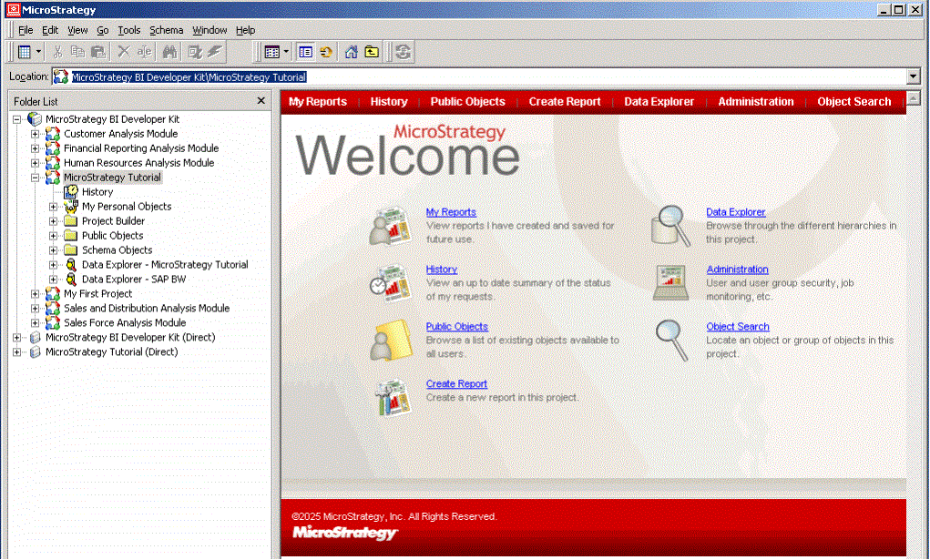This screenshot has width=930, height=560.
Task: Select Sales Force Analysis Module in tree
Action: (x=125, y=322)
